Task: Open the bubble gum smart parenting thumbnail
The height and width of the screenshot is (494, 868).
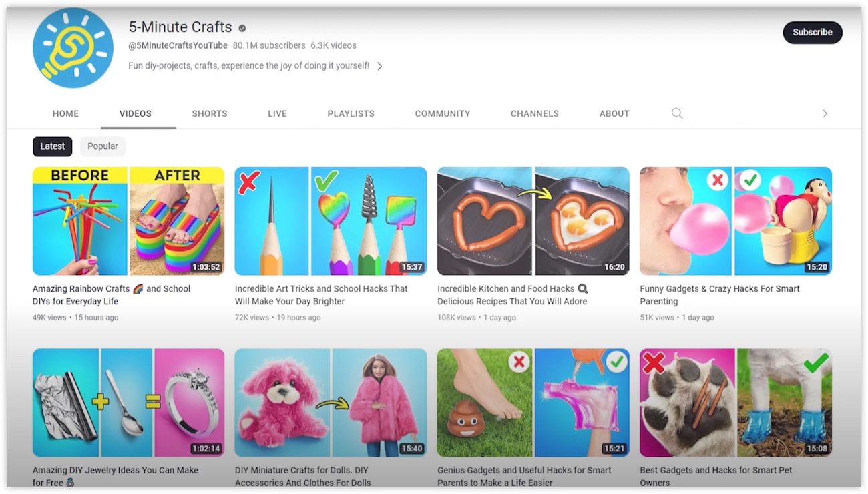Action: (736, 221)
